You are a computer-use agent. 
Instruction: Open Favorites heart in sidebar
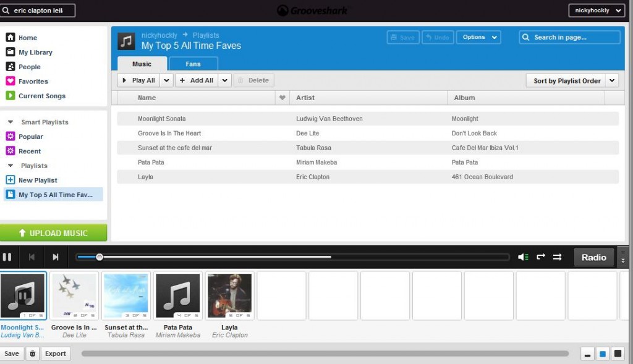point(27,81)
